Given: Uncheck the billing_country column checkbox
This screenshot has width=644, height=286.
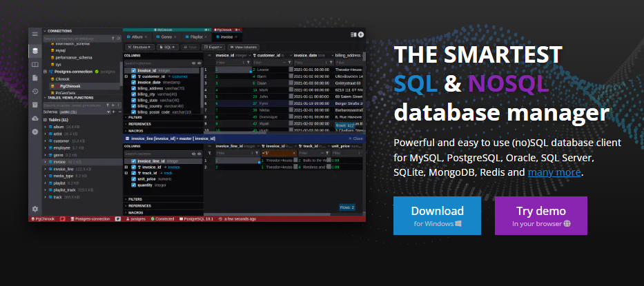Looking at the screenshot, I should pyautogui.click(x=133, y=106).
